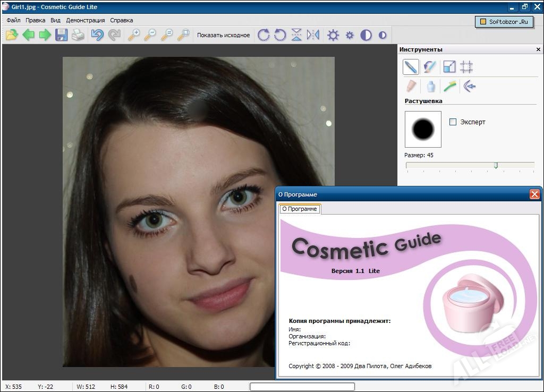Increase brightness with the large sun icon
The image size is (544, 392).
tap(333, 35)
